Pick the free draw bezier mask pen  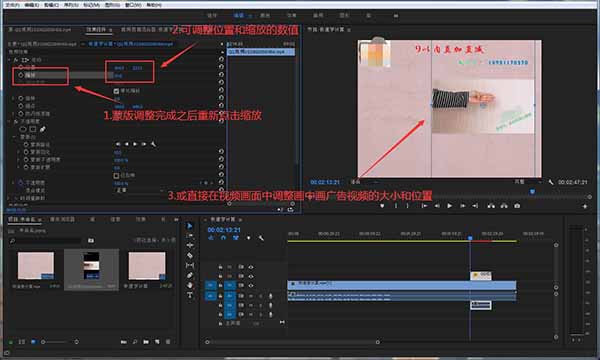tap(42, 129)
